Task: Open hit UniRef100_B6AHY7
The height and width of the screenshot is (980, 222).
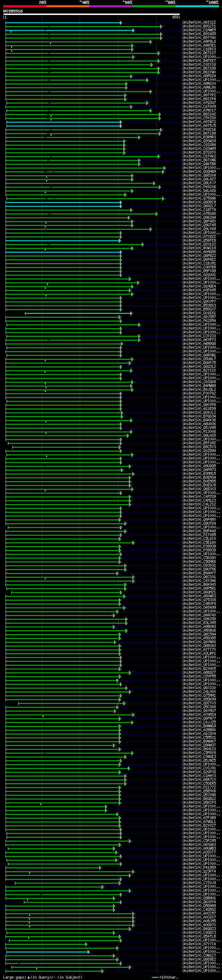Action: point(199,574)
